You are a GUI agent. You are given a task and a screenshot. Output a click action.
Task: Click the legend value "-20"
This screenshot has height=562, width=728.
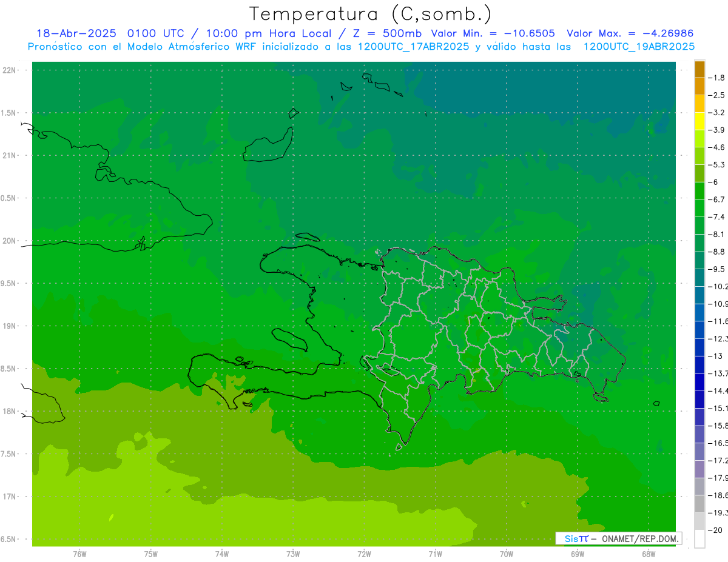[x=714, y=530]
